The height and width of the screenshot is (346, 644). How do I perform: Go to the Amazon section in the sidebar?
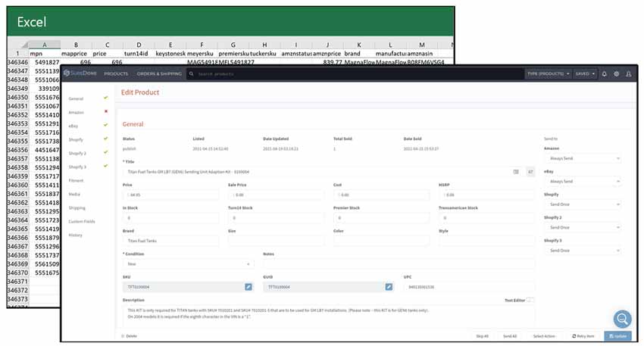pyautogui.click(x=76, y=112)
